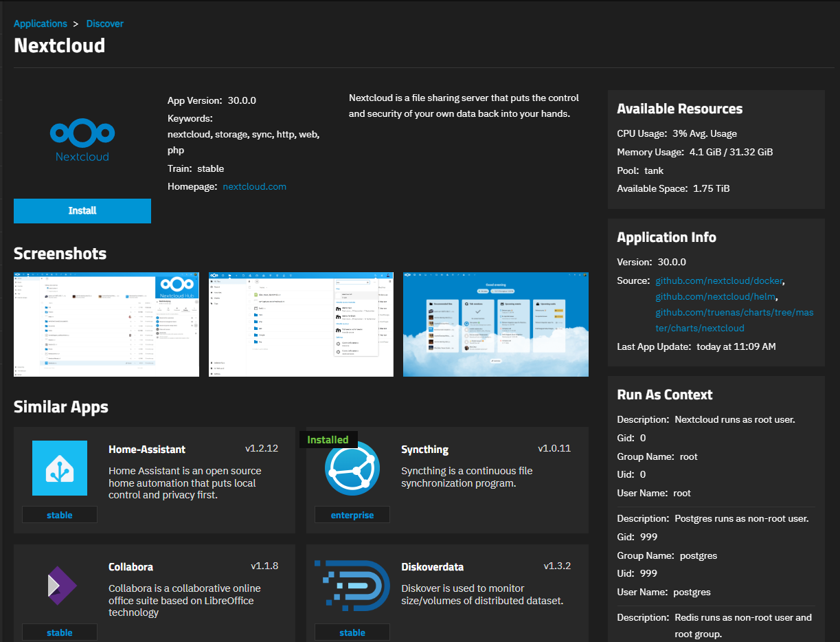Click the stable tag on Diskoverdata

click(x=352, y=632)
